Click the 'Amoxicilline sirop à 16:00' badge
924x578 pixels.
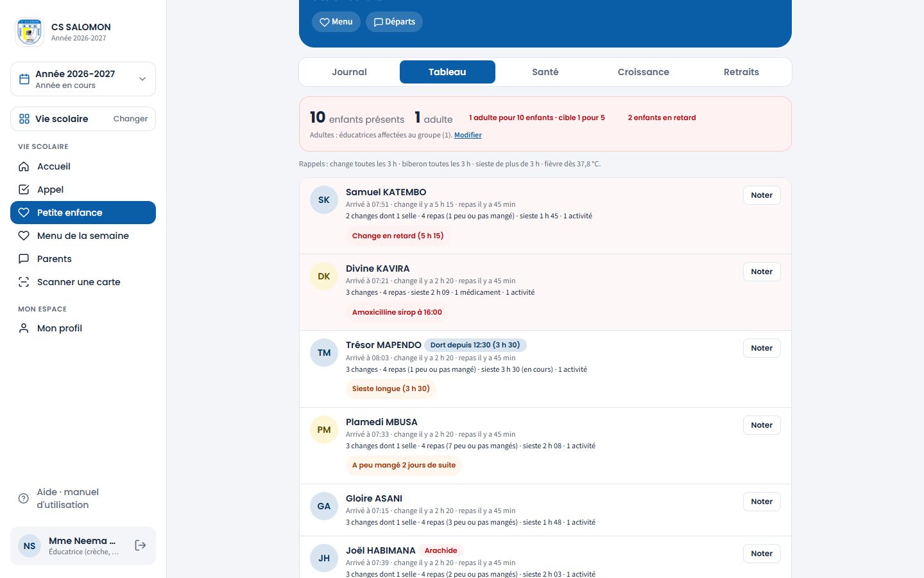(397, 312)
